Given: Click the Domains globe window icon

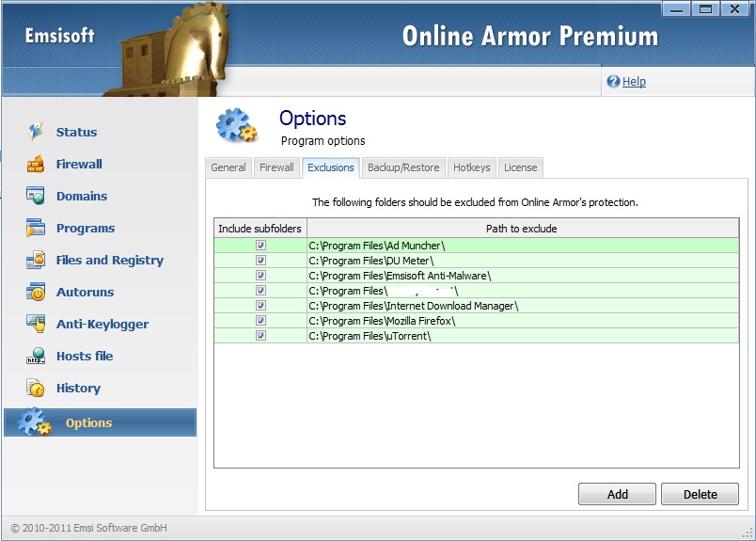Looking at the screenshot, I should [x=36, y=196].
